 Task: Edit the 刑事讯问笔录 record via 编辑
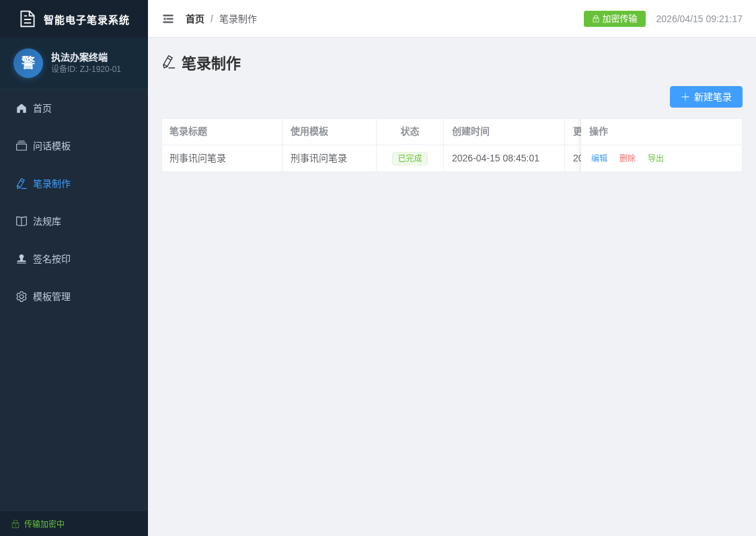(599, 158)
